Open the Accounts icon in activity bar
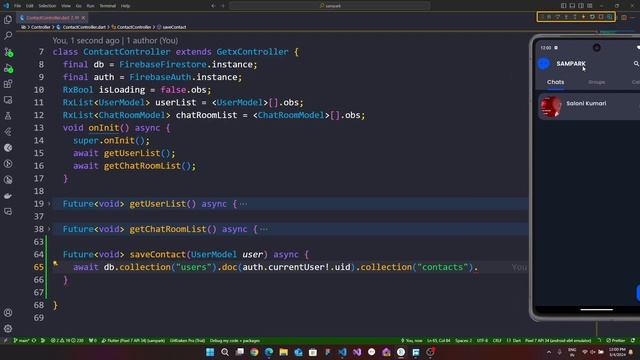The image size is (640, 360). coord(8,313)
